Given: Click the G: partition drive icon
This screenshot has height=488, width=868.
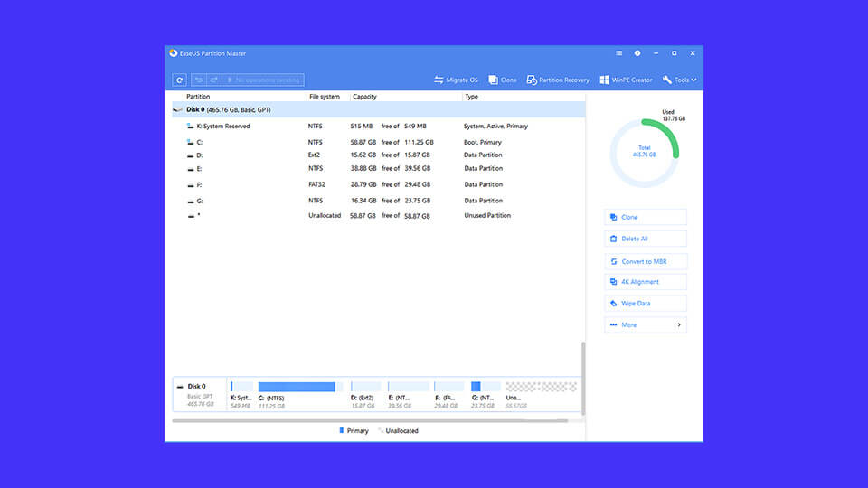Looking at the screenshot, I should tap(191, 202).
